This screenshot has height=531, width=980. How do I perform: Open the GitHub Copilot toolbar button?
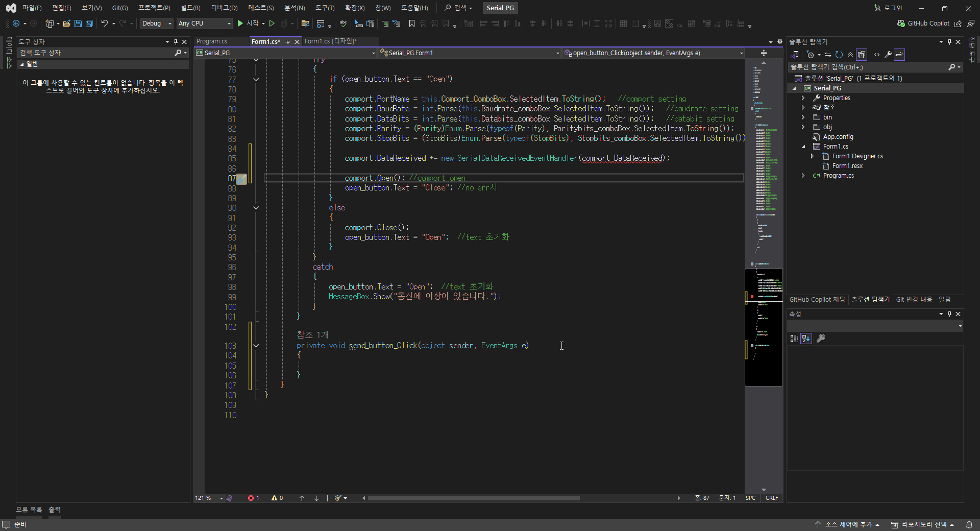pos(923,23)
